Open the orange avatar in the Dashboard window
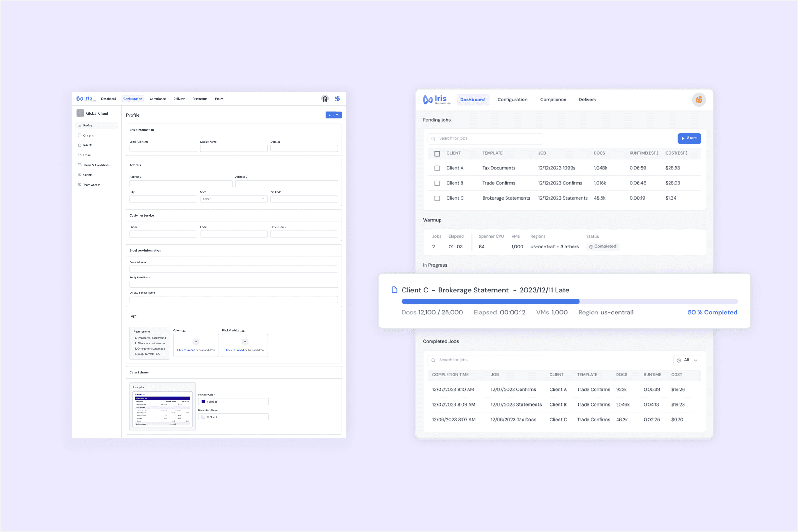798x532 pixels. tap(698, 100)
